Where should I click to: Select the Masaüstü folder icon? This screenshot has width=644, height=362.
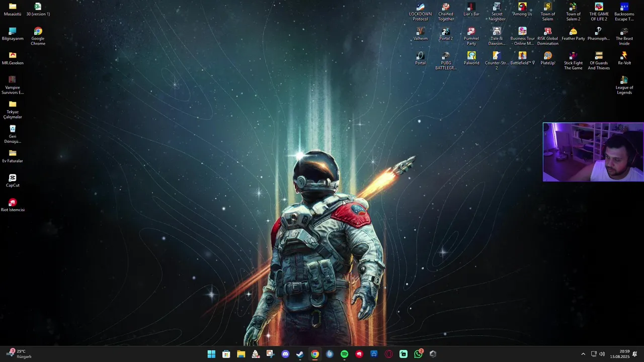[x=13, y=10]
